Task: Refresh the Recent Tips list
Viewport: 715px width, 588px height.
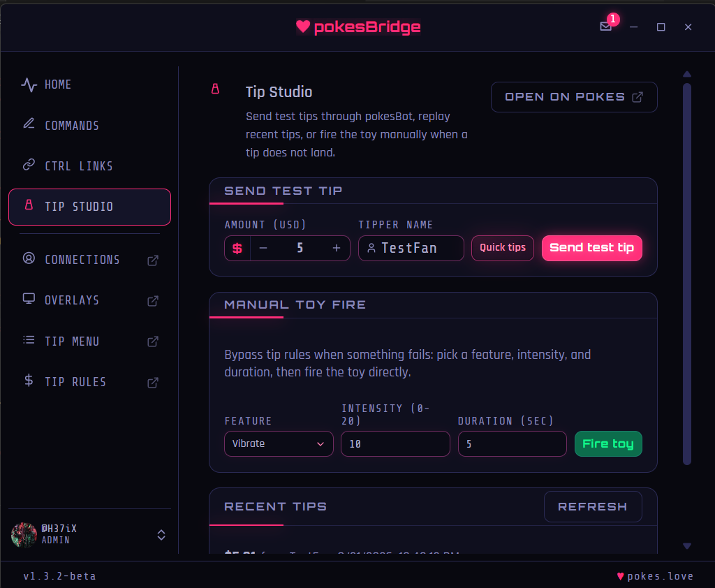Action: click(593, 506)
